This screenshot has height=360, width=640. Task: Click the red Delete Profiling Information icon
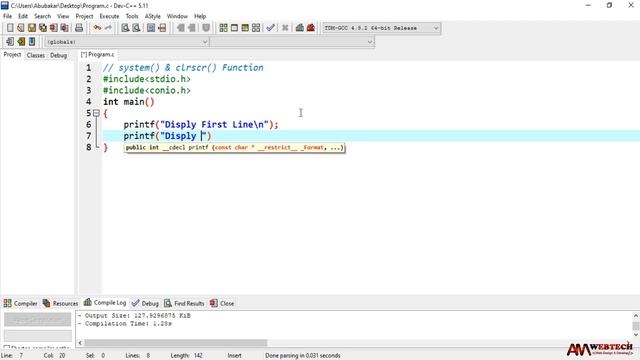(311, 28)
